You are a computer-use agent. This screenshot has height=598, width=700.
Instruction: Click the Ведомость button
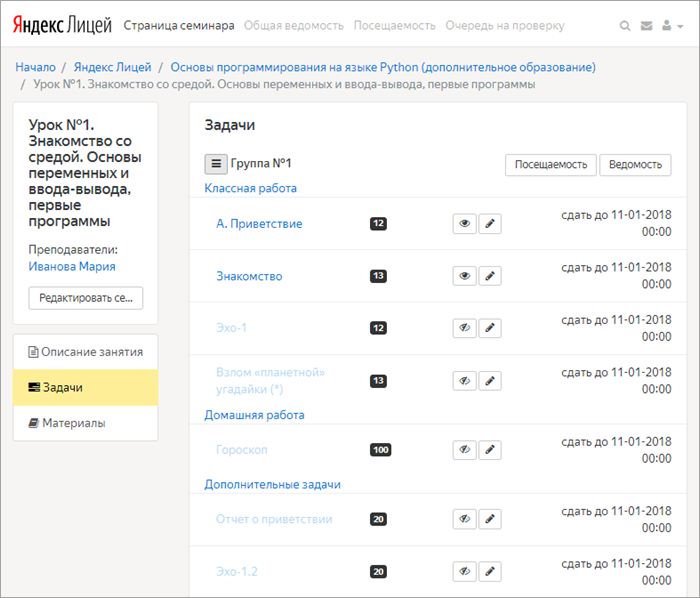(x=635, y=165)
